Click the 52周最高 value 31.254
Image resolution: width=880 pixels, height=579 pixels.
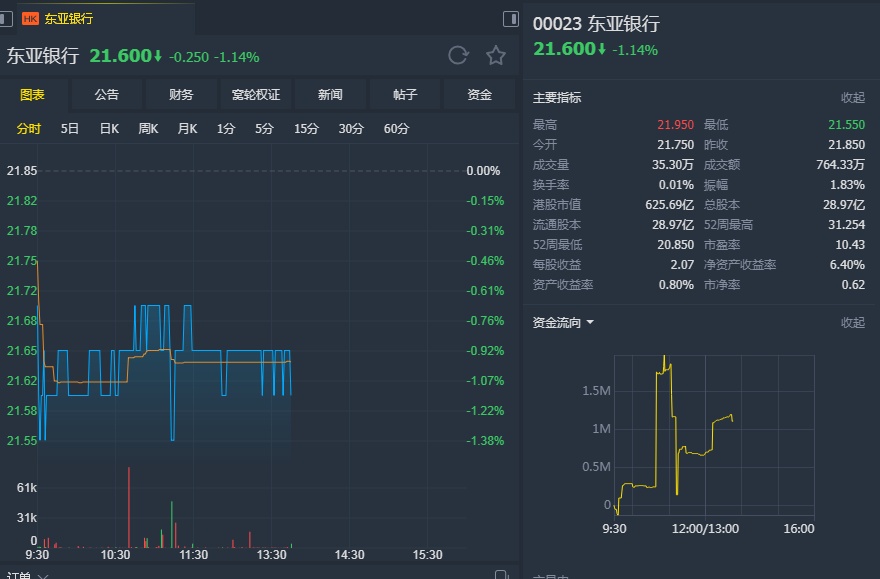pos(846,224)
